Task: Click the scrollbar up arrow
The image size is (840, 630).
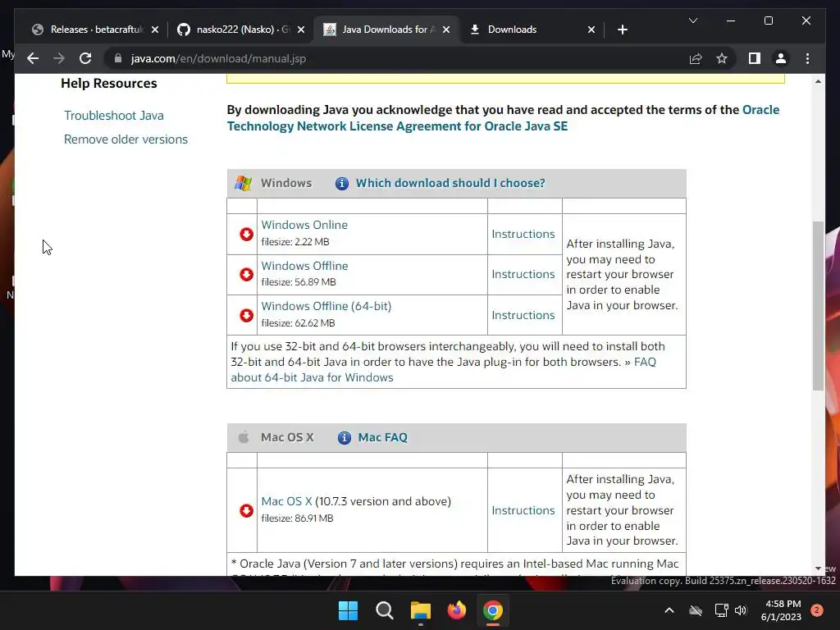Action: (x=818, y=81)
